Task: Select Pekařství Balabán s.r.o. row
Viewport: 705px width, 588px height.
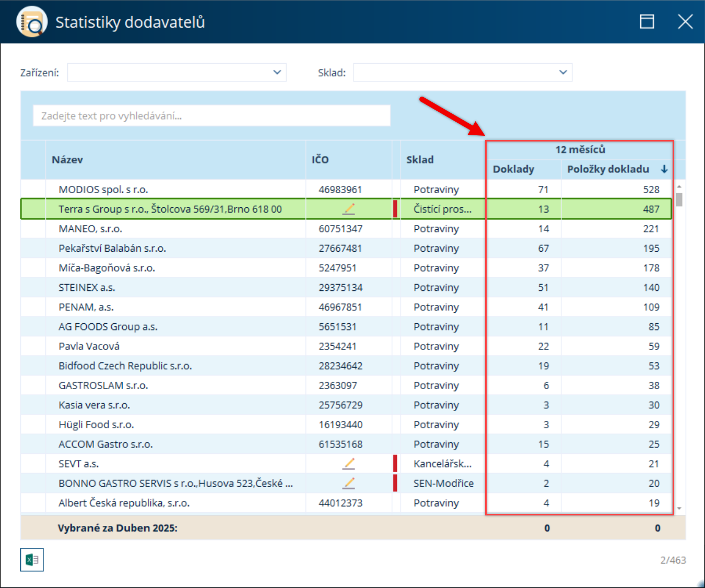Action: pyautogui.click(x=346, y=248)
